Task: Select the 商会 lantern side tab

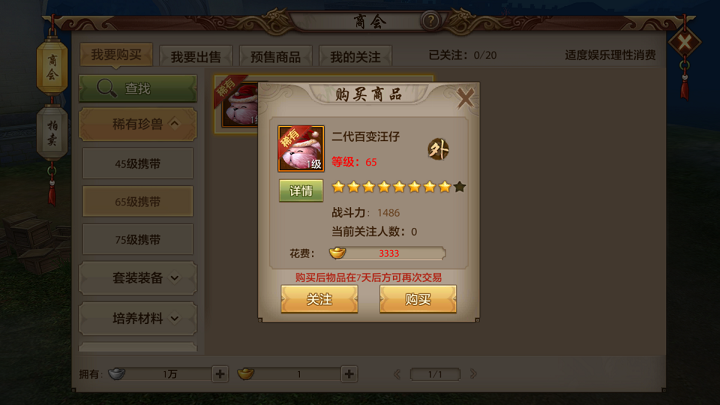Action: pyautogui.click(x=52, y=67)
